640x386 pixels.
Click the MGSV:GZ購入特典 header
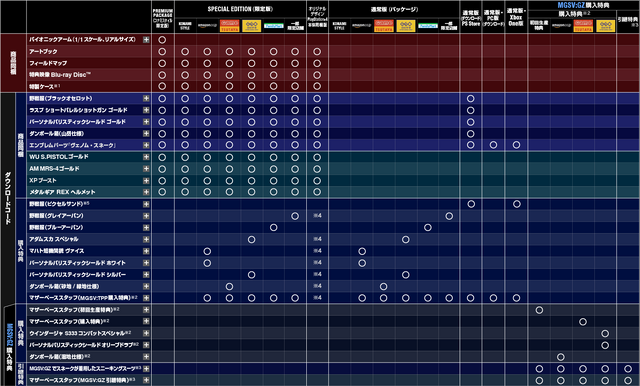(x=583, y=5)
